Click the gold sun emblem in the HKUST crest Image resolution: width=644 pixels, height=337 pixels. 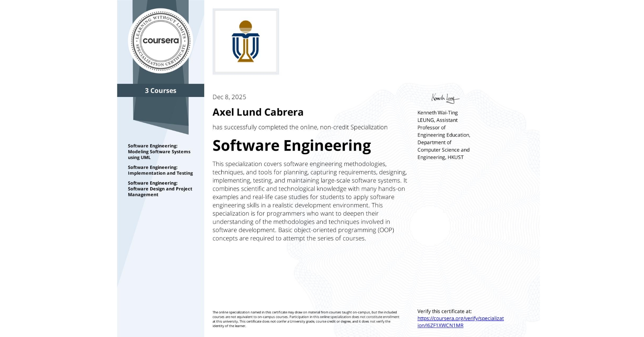click(x=246, y=27)
